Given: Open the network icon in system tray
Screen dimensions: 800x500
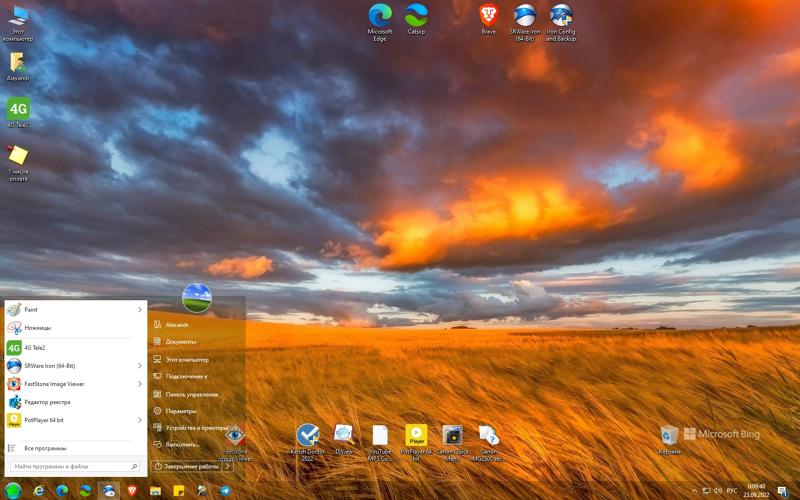Looking at the screenshot, I should (x=707, y=491).
